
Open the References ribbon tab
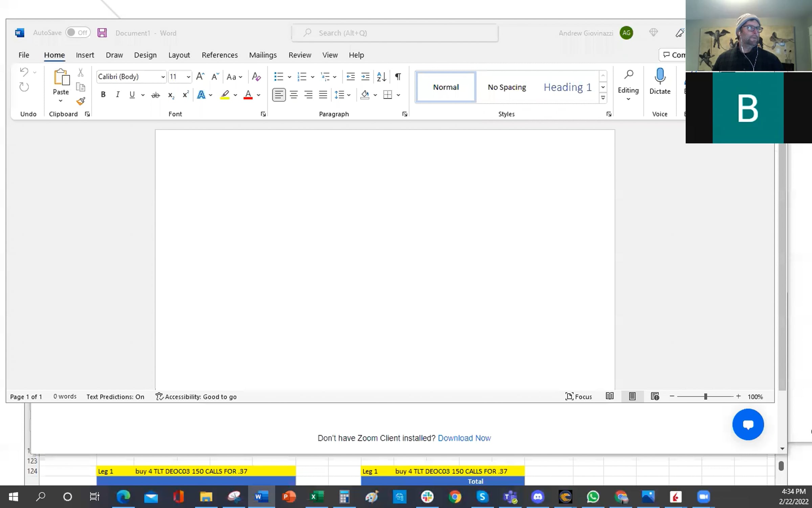[220, 55]
